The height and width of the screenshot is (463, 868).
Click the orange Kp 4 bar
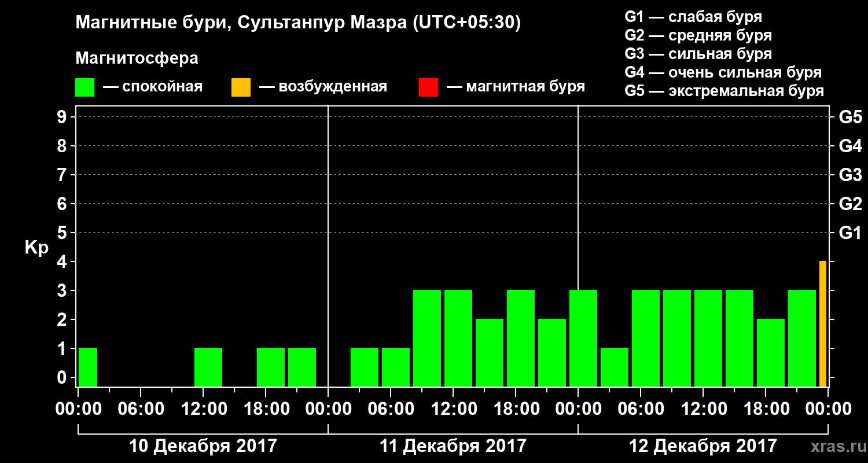coord(823,324)
